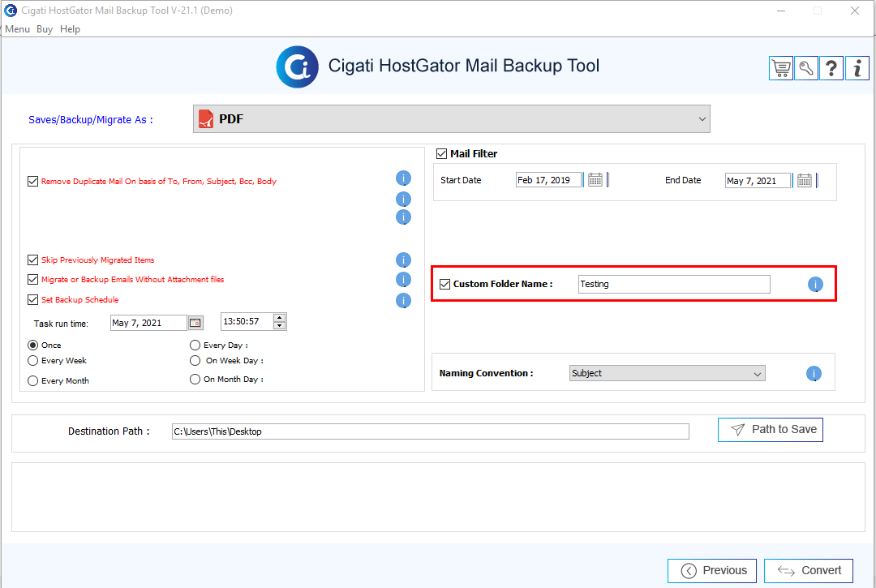
Task: Click the Previous button
Action: pyautogui.click(x=712, y=571)
